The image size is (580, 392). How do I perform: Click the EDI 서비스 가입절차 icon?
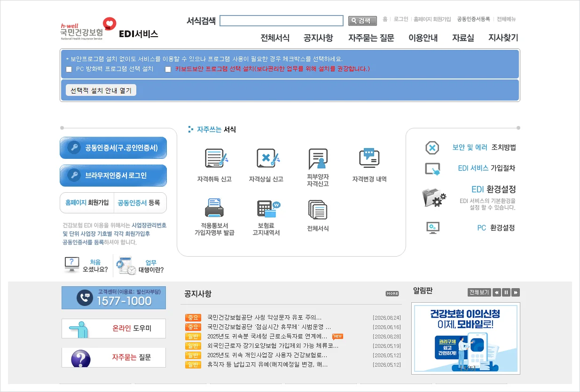[432, 169]
